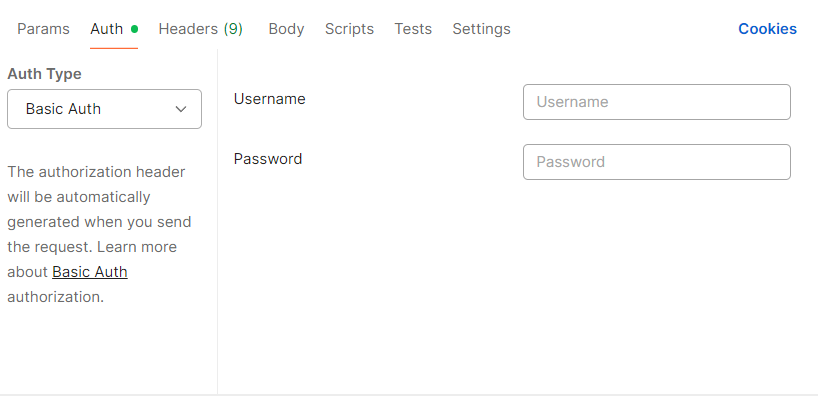
Task: Switch to the Params tab
Action: pyautogui.click(x=43, y=29)
